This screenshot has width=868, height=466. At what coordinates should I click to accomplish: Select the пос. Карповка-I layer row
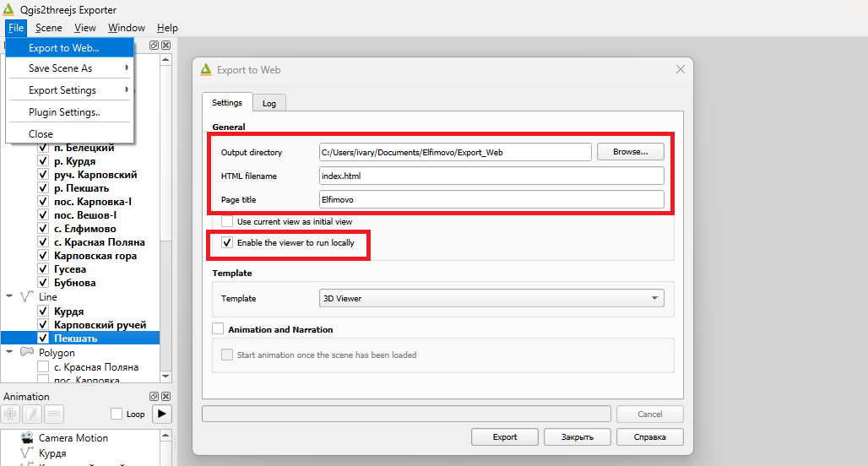click(93, 202)
